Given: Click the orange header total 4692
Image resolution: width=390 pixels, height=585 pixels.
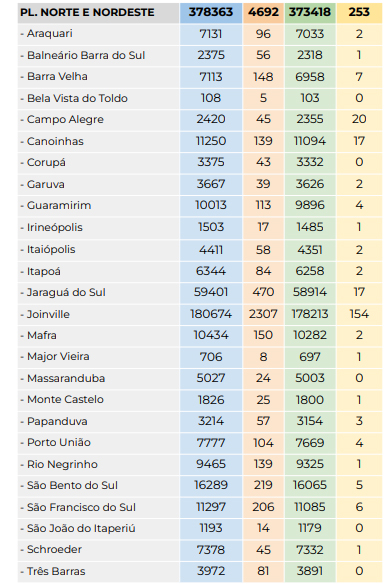Looking at the screenshot, I should point(263,12).
